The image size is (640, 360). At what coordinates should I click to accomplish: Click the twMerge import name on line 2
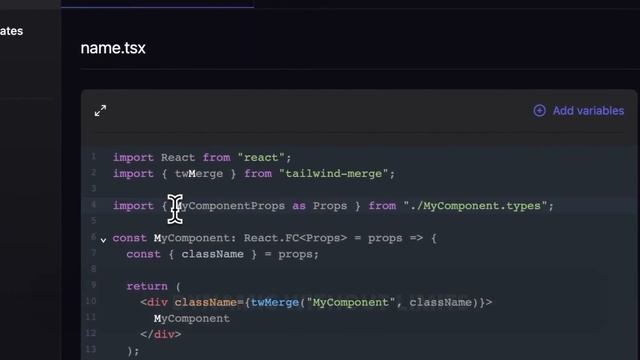pos(199,174)
